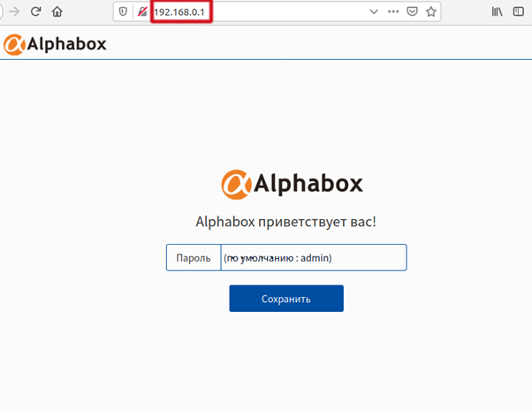Image resolution: width=532 pixels, height=410 pixels.
Task: Click the "Пароль" field label
Action: pos(194,258)
